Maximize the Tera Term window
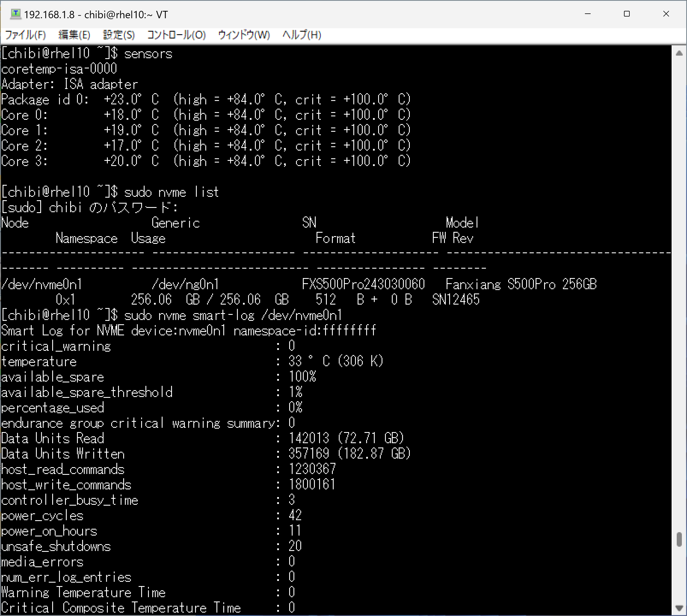 [627, 14]
